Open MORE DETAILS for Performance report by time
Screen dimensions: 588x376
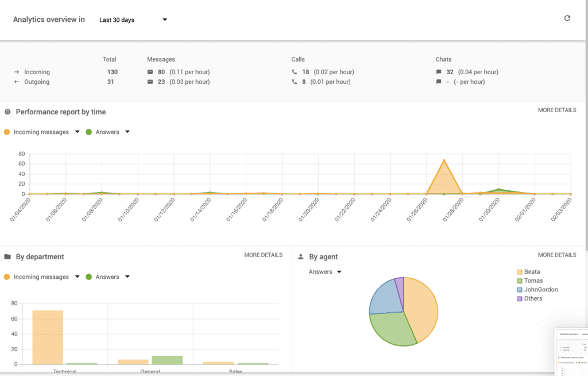(557, 110)
